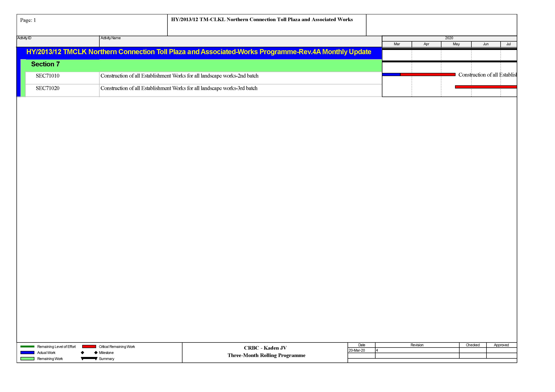555x392 pixels.
Task: Click activity name ending 'landscape works-2nd batch'
Action: 179,76
